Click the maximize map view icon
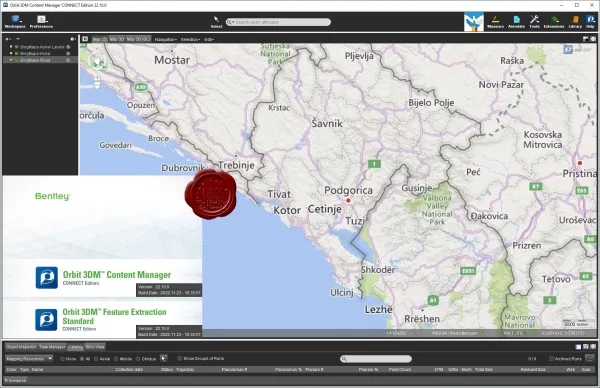Screen dimensions: 600x388 click(x=593, y=39)
